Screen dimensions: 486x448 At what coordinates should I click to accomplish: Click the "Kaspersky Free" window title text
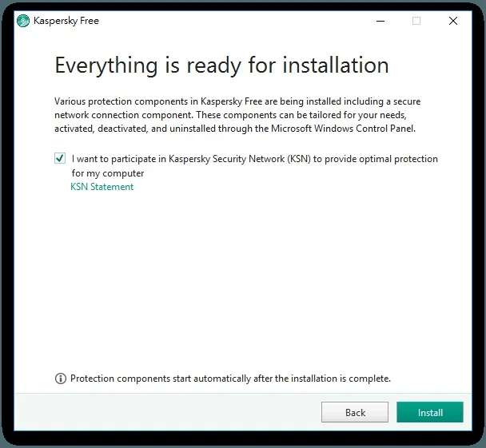pos(66,21)
